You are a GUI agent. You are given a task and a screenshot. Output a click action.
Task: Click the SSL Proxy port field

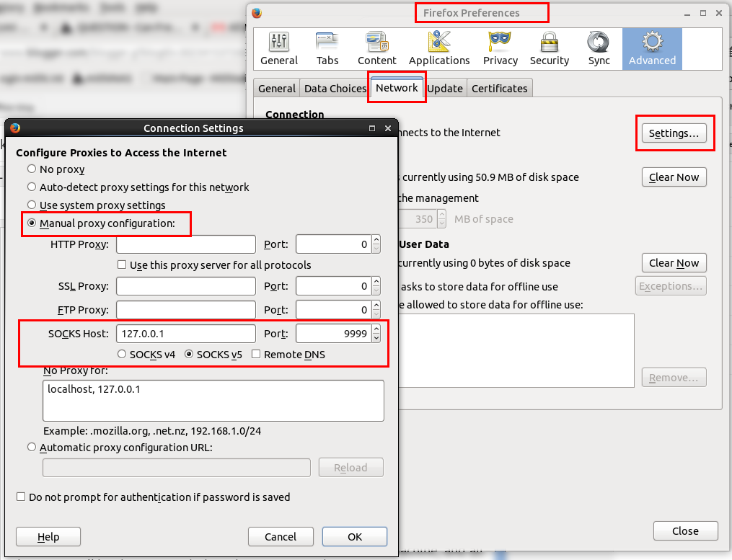coord(334,286)
